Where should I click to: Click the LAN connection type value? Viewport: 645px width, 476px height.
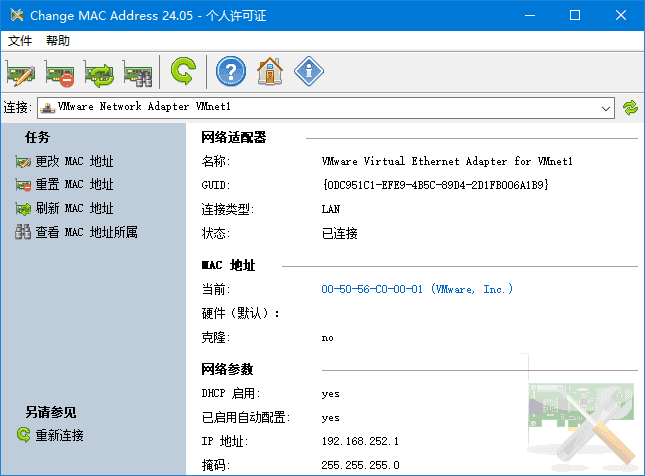[x=331, y=209]
